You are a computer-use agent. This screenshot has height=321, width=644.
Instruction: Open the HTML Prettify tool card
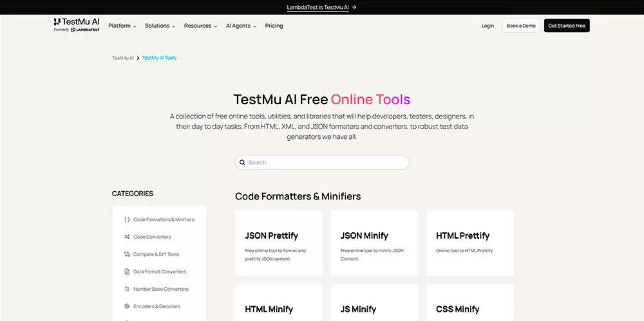(x=470, y=243)
